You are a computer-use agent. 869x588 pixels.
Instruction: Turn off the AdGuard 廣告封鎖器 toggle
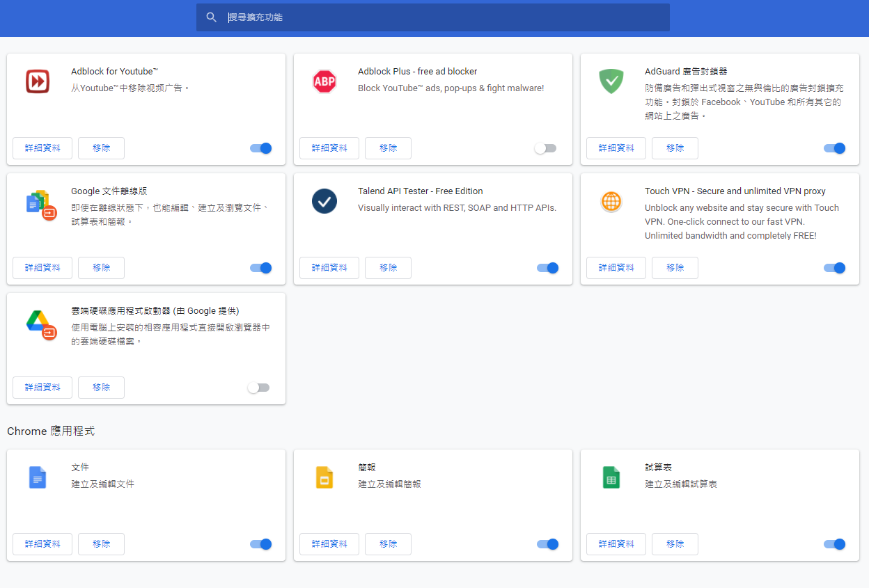pyautogui.click(x=834, y=148)
